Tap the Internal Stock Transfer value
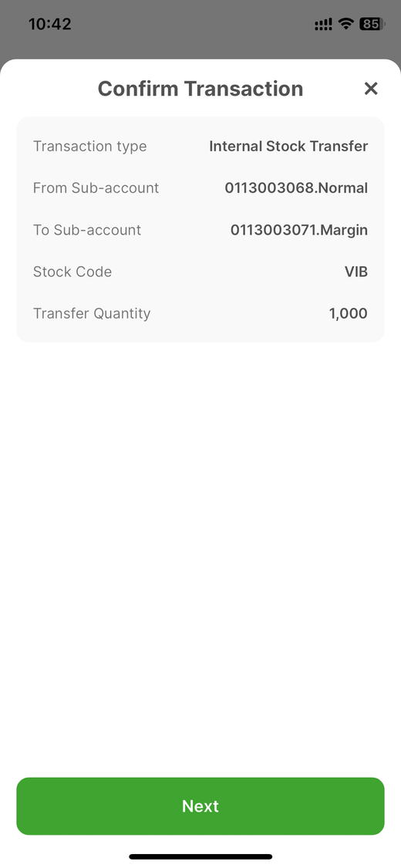The image size is (401, 868). (x=288, y=146)
